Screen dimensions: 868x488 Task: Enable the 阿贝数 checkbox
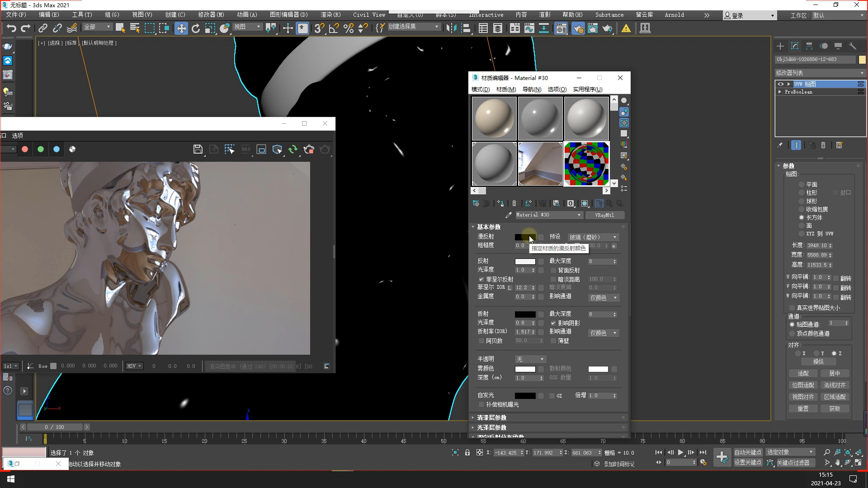point(481,341)
